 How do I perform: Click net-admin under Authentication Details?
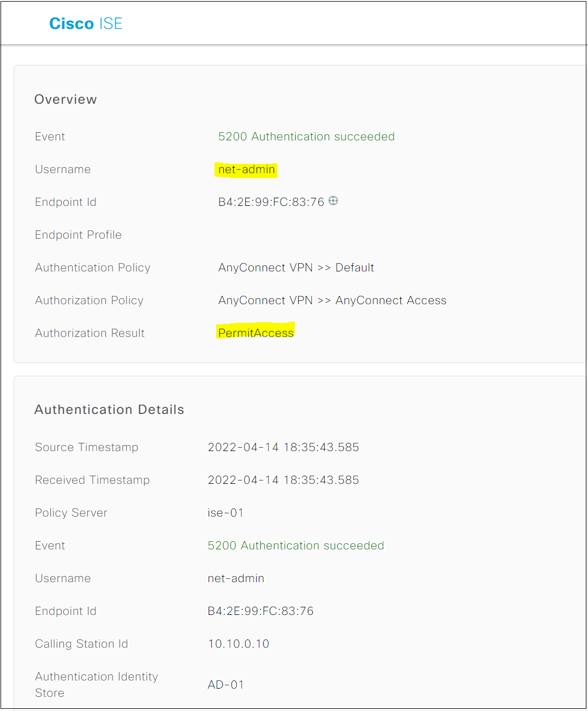pos(236,578)
